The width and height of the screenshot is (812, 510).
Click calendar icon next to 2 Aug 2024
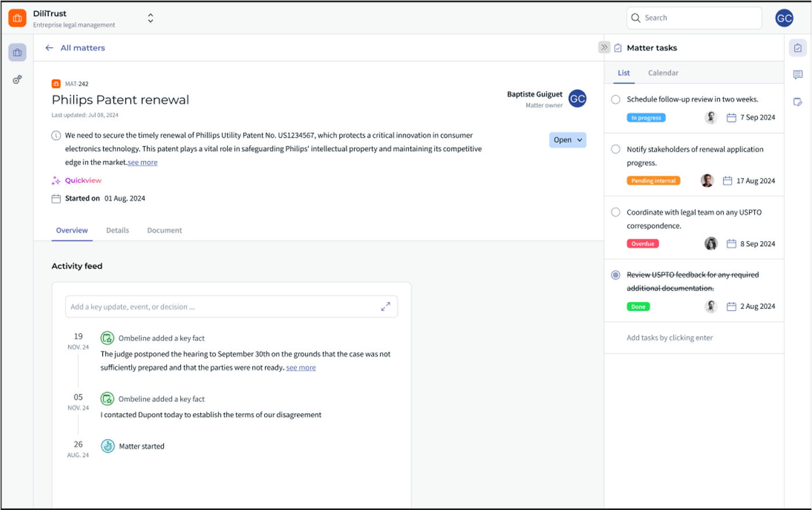[x=731, y=307]
